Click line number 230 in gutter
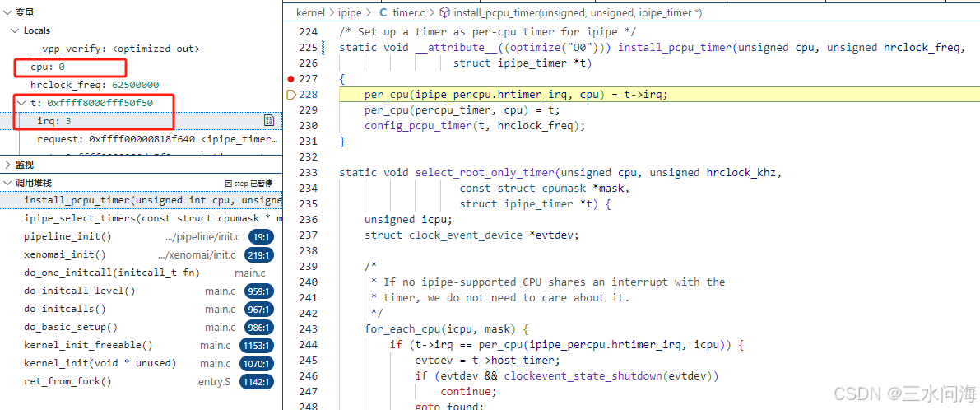Viewport: 980px width, 410px height. [309, 126]
